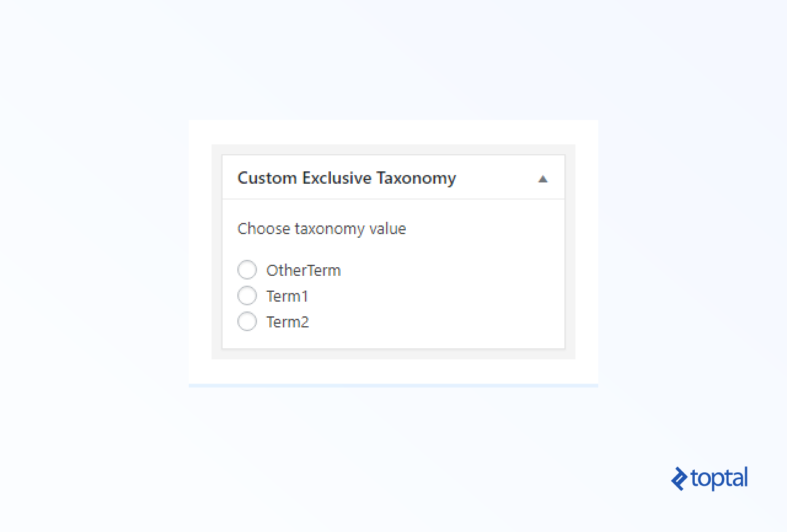Click the OtherTerm label text
Image resolution: width=787 pixels, height=532 pixels.
pyautogui.click(x=303, y=270)
